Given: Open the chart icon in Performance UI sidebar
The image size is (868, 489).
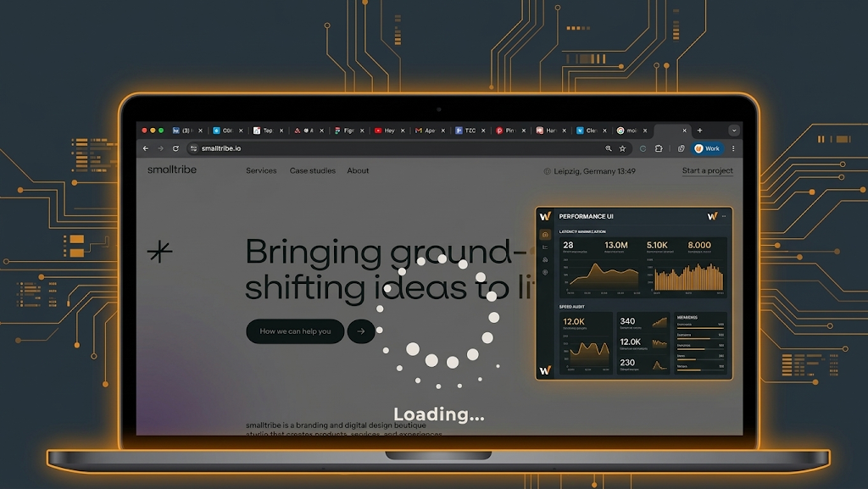Looking at the screenshot, I should 545,247.
